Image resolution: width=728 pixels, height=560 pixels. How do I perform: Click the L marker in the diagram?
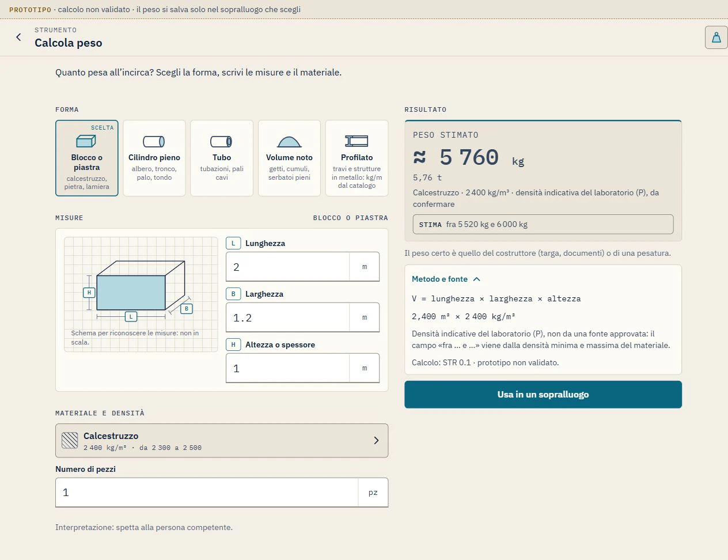click(x=131, y=316)
